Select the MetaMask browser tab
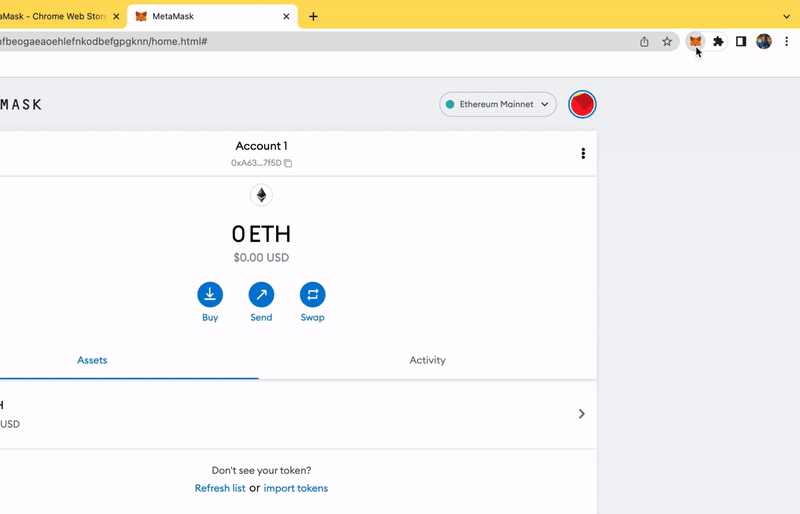The image size is (800, 514). tap(212, 16)
